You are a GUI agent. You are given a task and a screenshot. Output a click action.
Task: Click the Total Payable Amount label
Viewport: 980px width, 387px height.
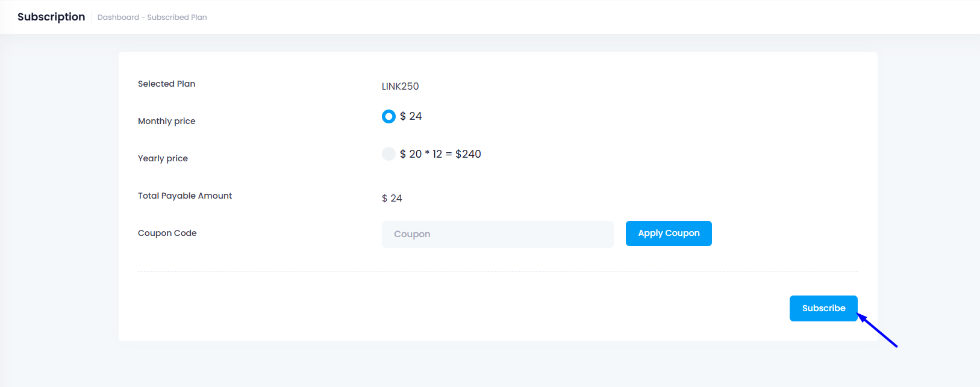(x=185, y=196)
